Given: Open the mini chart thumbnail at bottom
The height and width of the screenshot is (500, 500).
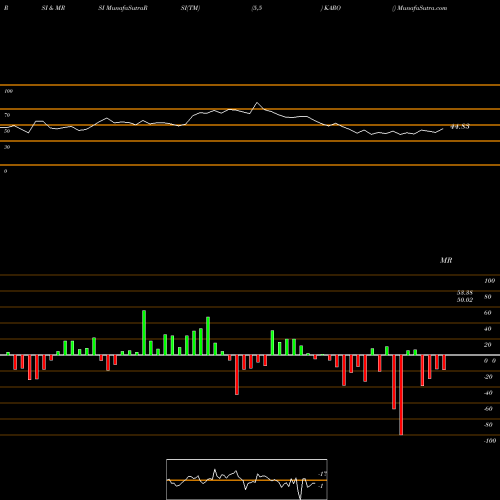Looking at the screenshot, I should pos(247,479).
